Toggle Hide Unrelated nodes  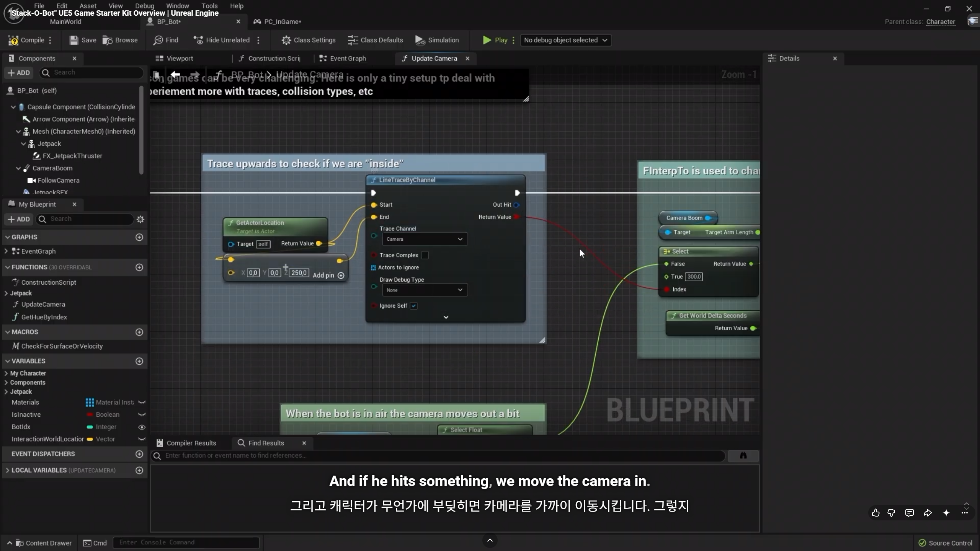coord(222,40)
